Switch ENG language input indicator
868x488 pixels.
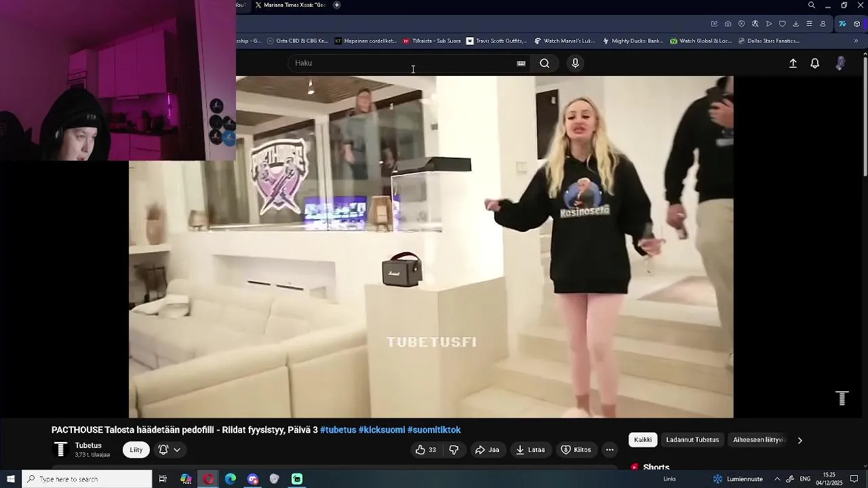[805, 479]
